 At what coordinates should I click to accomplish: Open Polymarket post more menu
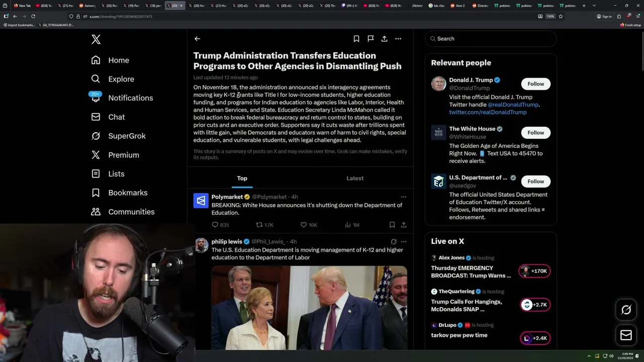(x=404, y=197)
